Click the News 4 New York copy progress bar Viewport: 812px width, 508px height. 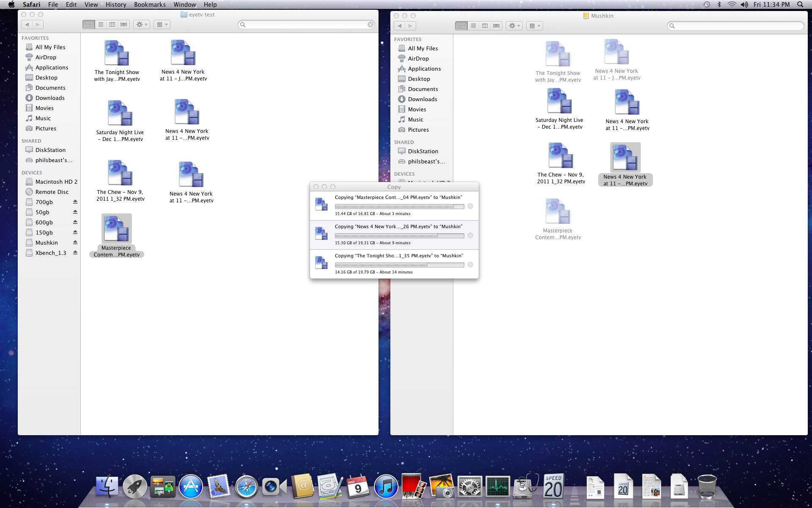pos(399,235)
